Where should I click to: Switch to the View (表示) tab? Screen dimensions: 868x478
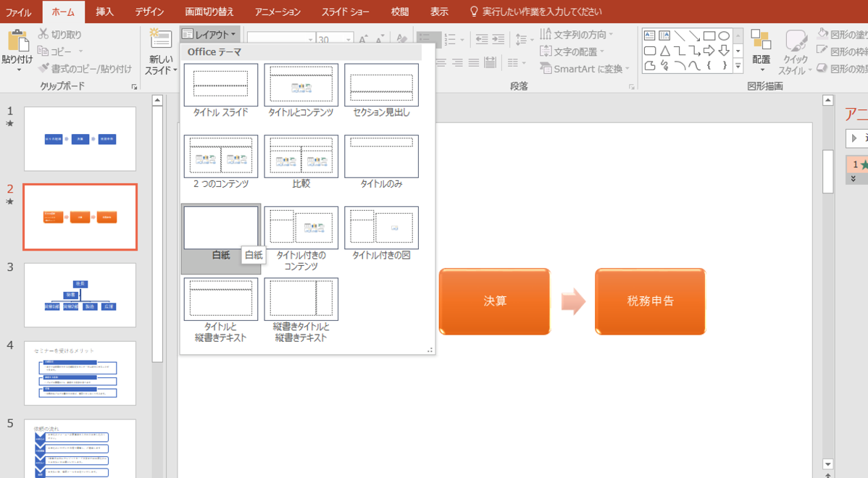click(439, 12)
